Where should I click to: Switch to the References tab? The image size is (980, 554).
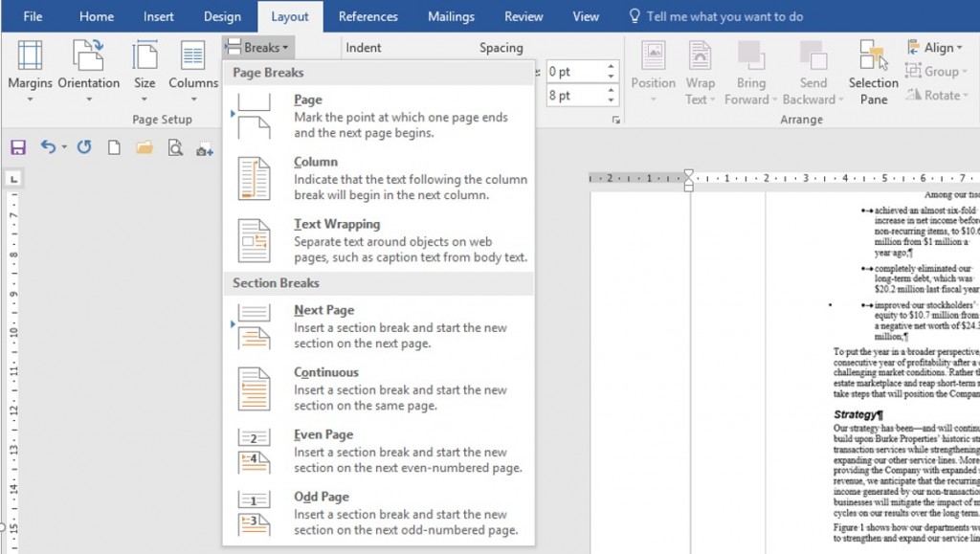click(368, 15)
